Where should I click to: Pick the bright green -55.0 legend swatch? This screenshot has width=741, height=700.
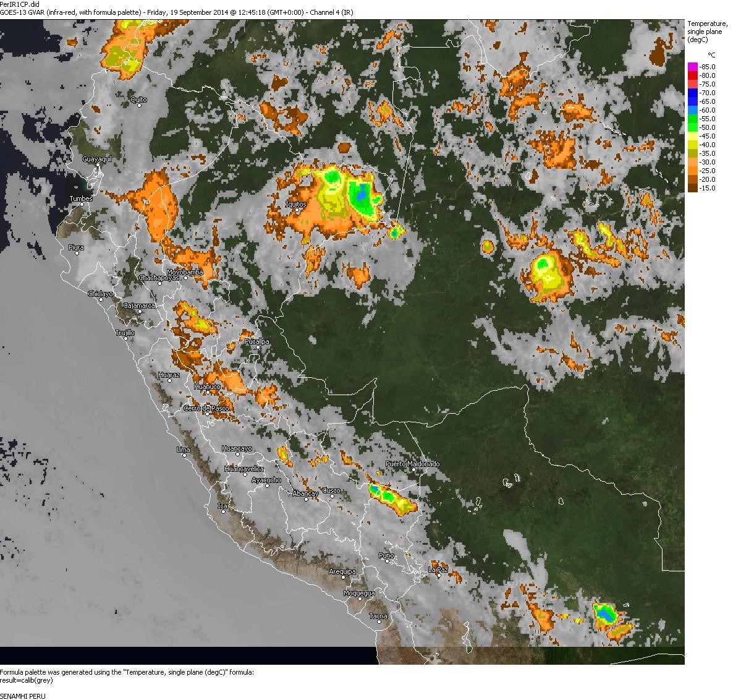point(692,119)
